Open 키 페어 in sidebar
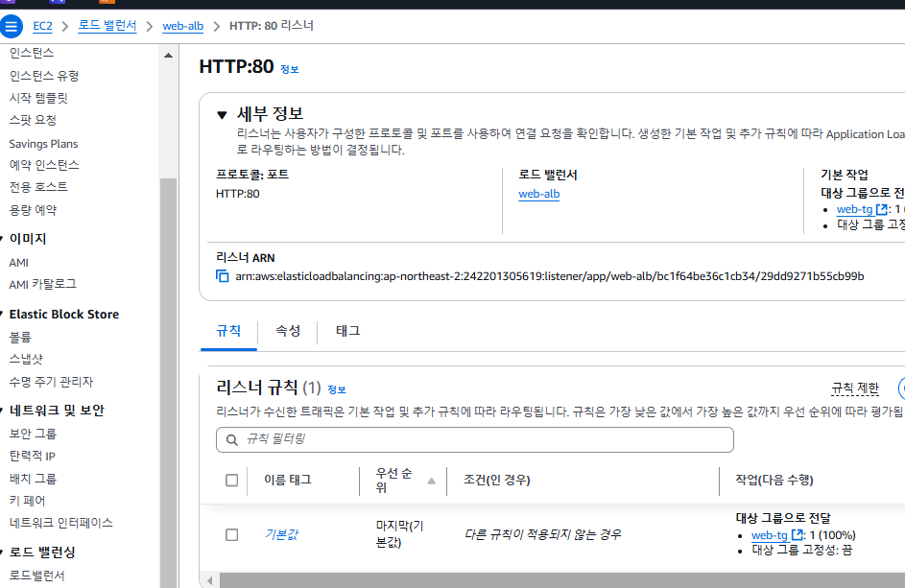Image resolution: width=905 pixels, height=588 pixels. tap(27, 501)
